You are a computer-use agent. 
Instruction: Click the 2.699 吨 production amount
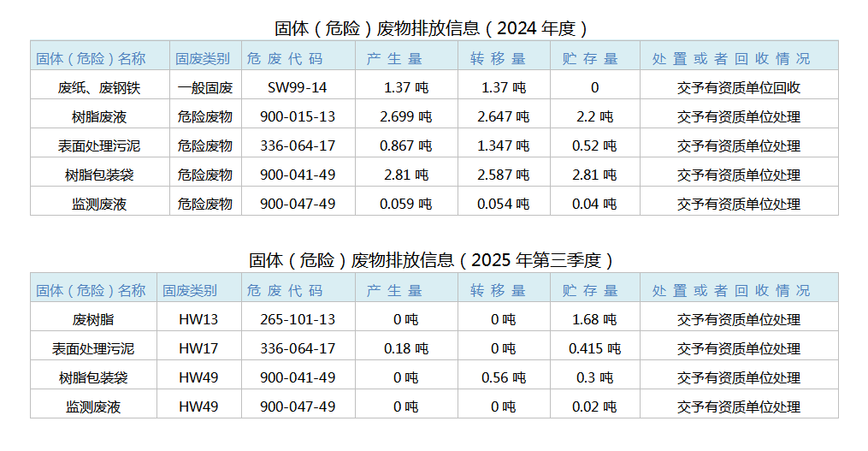point(405,116)
